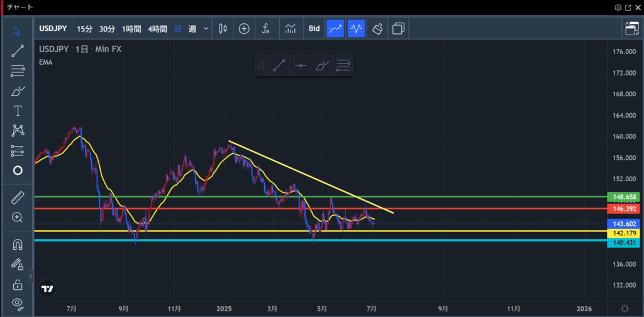
Task: Collapse the left drawing toolbar
Action: (x=31, y=276)
